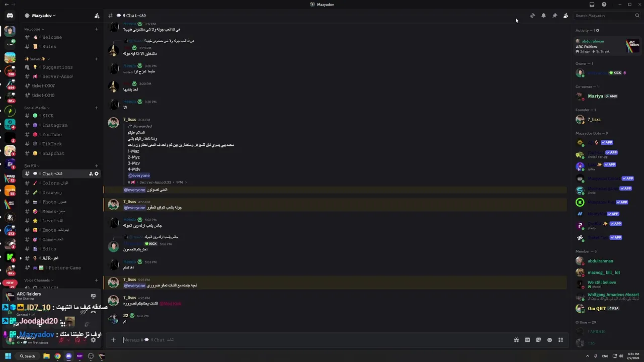Click in the Search Mazyadov field

pos(603,16)
